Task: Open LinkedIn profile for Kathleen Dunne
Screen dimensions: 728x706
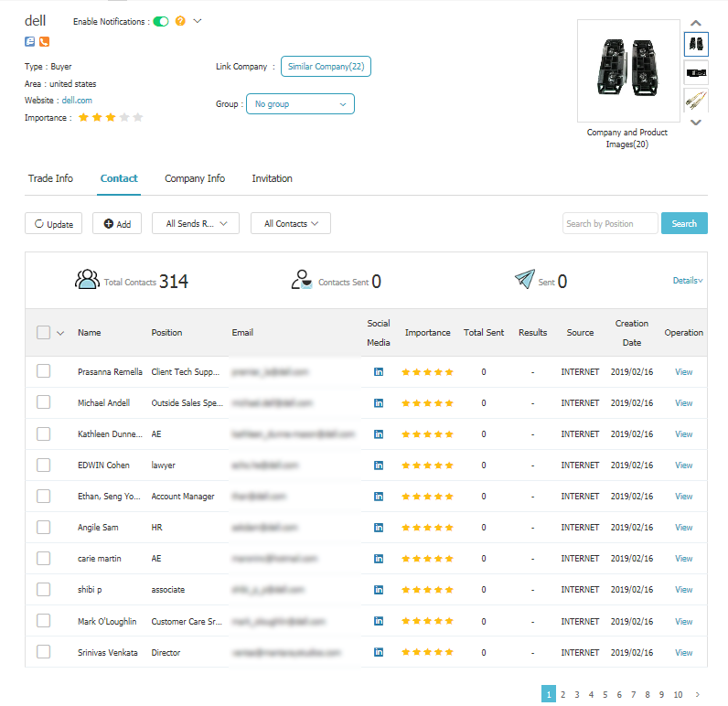Action: (379, 434)
